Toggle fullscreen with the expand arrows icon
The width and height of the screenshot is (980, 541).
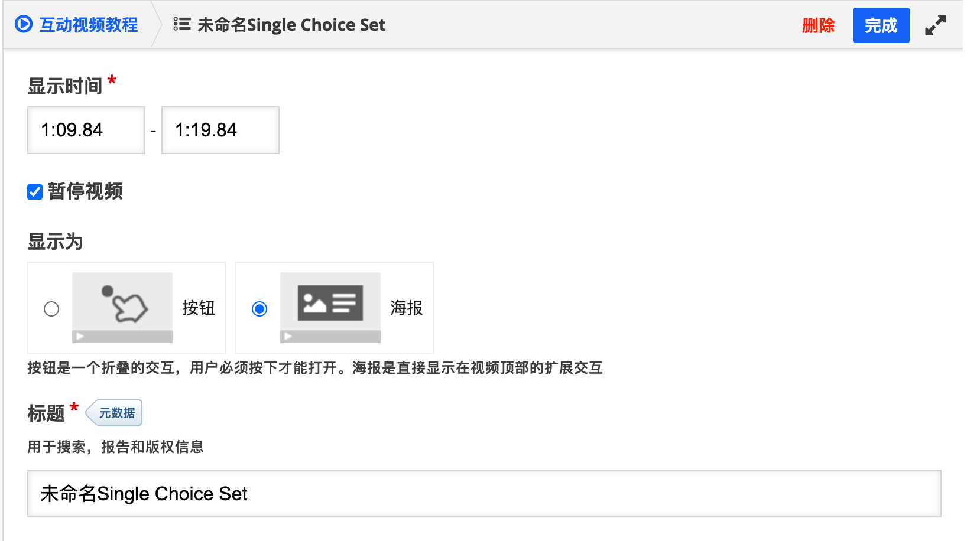coord(935,25)
